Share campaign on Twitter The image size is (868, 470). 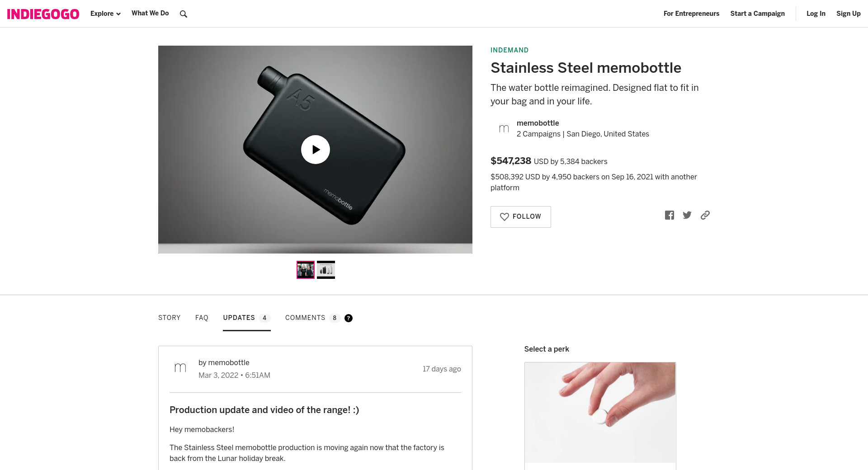coord(687,215)
